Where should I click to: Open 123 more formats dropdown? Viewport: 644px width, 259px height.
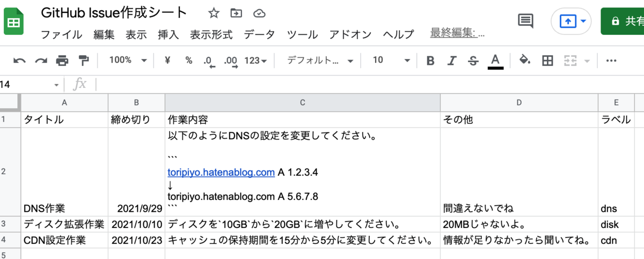pyautogui.click(x=255, y=60)
